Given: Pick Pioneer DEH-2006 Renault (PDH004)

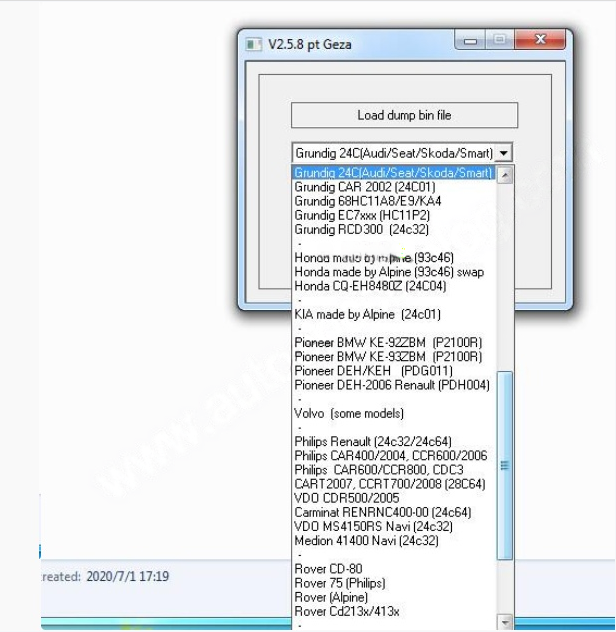Looking at the screenshot, I should point(392,385).
